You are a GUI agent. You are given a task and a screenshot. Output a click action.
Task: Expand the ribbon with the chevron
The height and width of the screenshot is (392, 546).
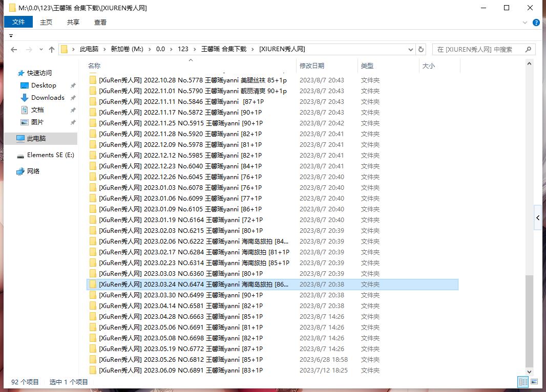[x=525, y=23]
